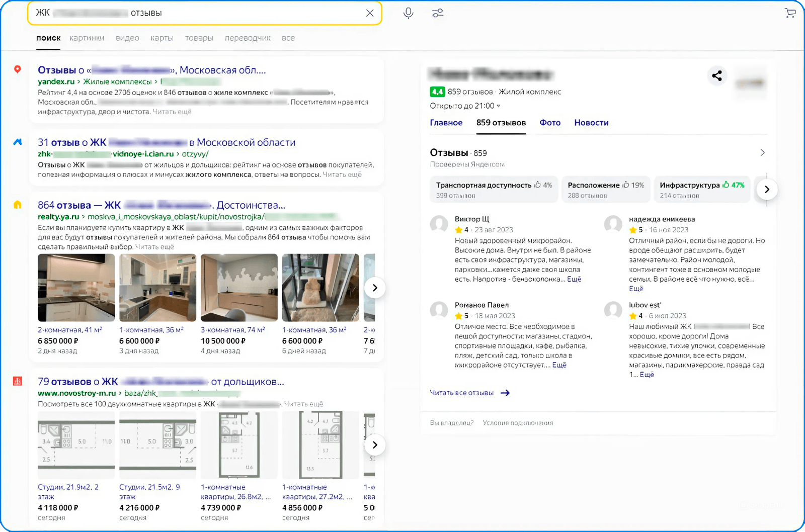Show next apartment photos in carousel

(x=374, y=288)
